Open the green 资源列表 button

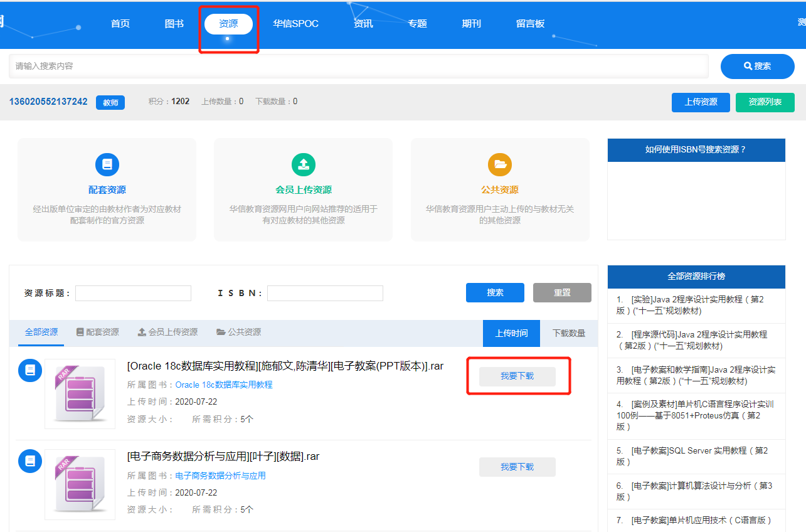click(765, 102)
